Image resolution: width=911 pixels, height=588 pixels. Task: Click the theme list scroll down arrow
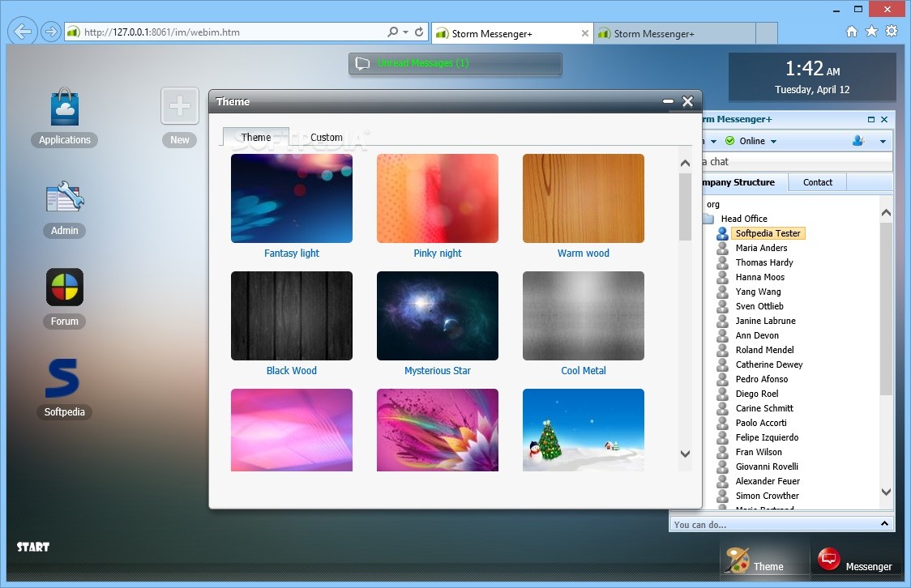[685, 454]
